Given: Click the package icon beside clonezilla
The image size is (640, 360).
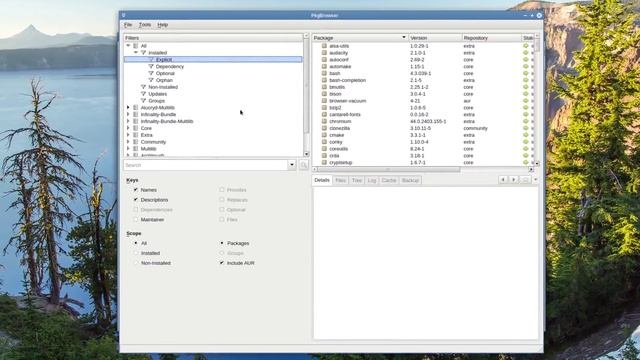Looking at the screenshot, I should 324,128.
